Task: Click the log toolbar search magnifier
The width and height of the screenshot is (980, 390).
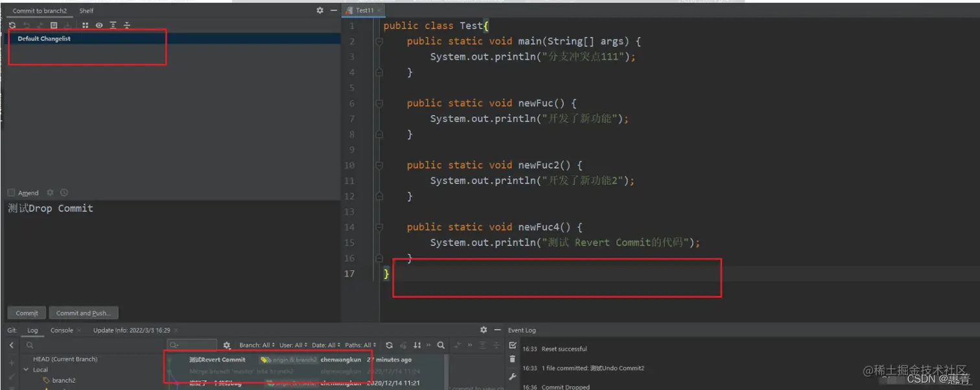Action: pyautogui.click(x=441, y=345)
